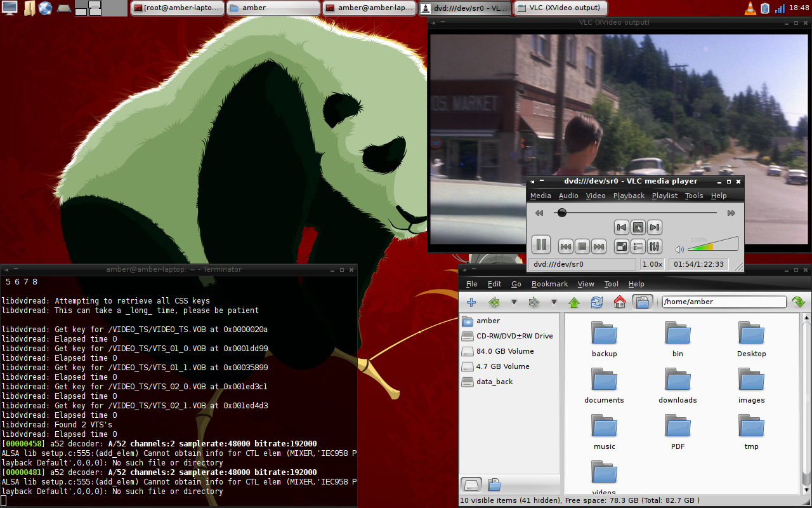This screenshot has width=812, height=508.
Task: Go to previous DVD chapter button
Action: coord(622,227)
